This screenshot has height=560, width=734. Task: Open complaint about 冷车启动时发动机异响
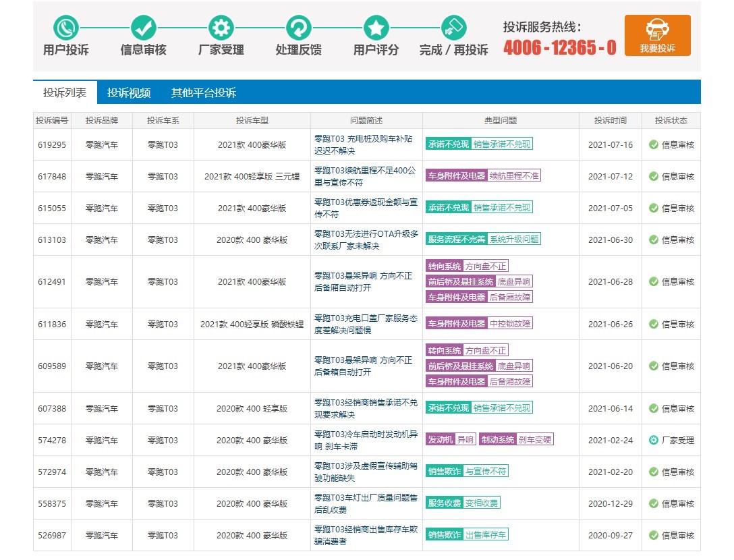366,440
